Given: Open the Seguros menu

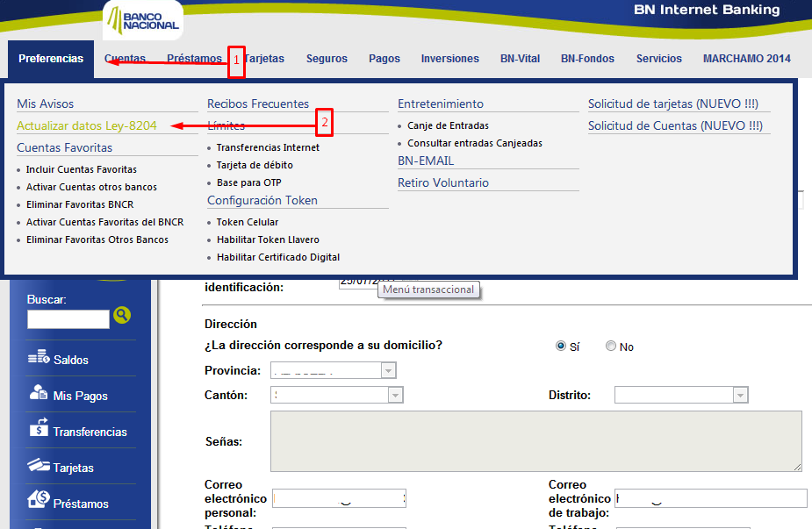Looking at the screenshot, I should (327, 59).
